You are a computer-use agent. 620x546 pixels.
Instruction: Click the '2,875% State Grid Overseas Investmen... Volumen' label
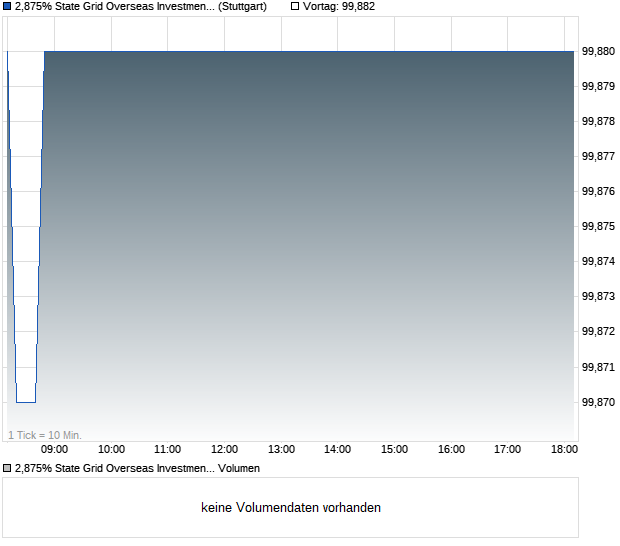(x=137, y=469)
